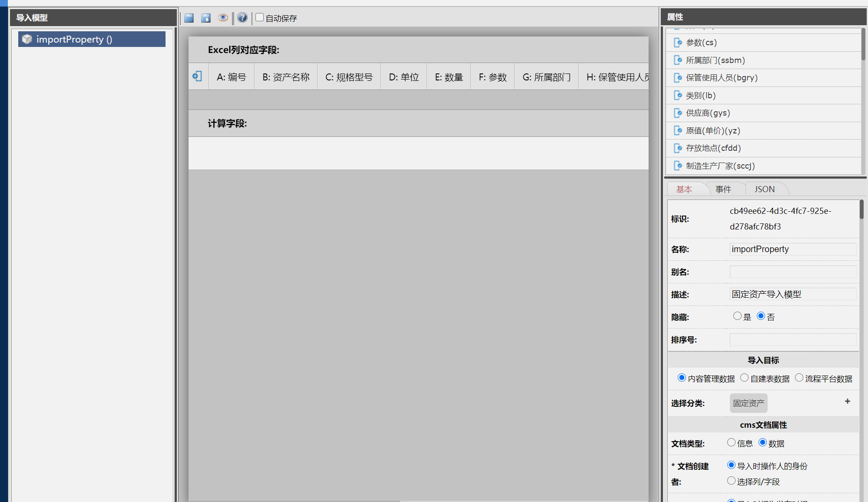Click the 参数(cs) field icon

coord(678,43)
